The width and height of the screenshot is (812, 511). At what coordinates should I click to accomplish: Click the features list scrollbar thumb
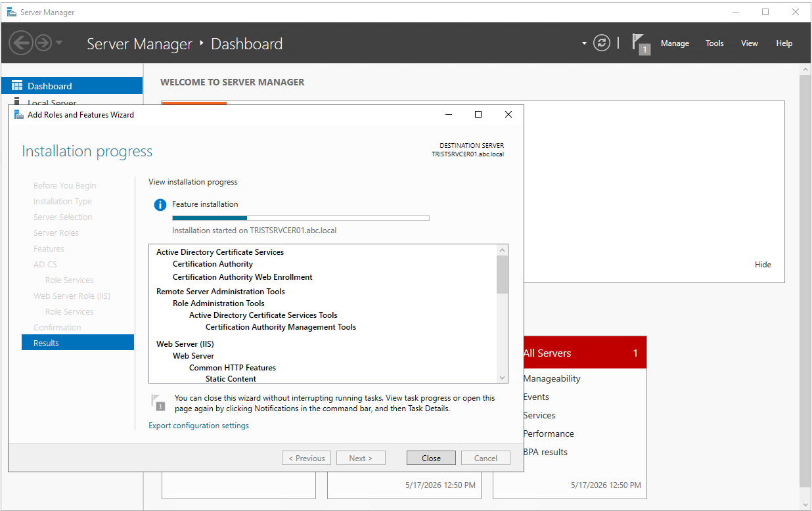coord(503,275)
